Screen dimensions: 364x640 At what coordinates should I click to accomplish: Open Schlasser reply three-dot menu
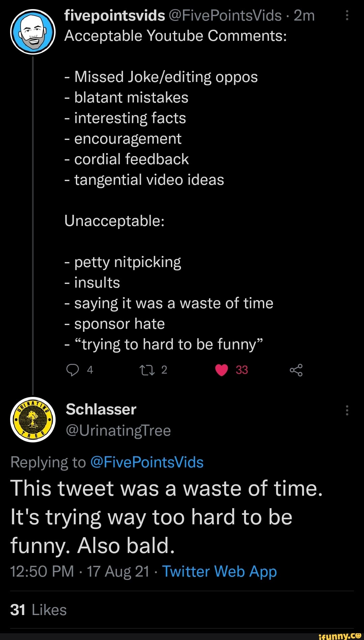347,410
